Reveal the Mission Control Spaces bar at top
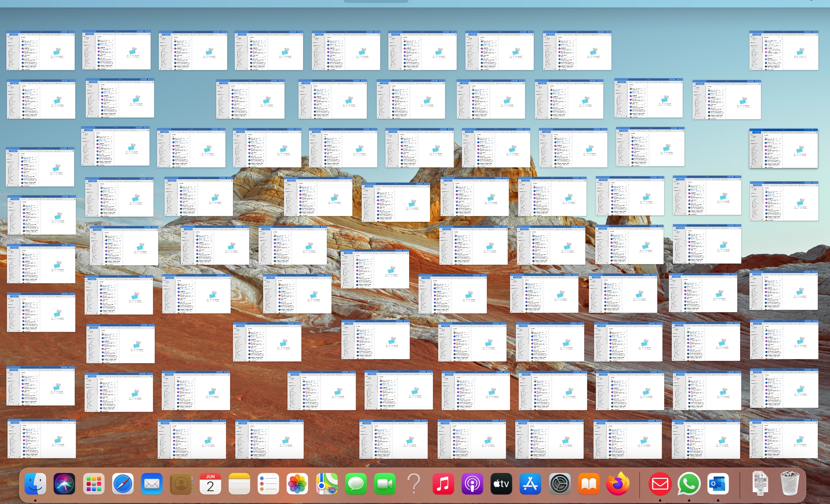This screenshot has height=504, width=830. point(376,2)
